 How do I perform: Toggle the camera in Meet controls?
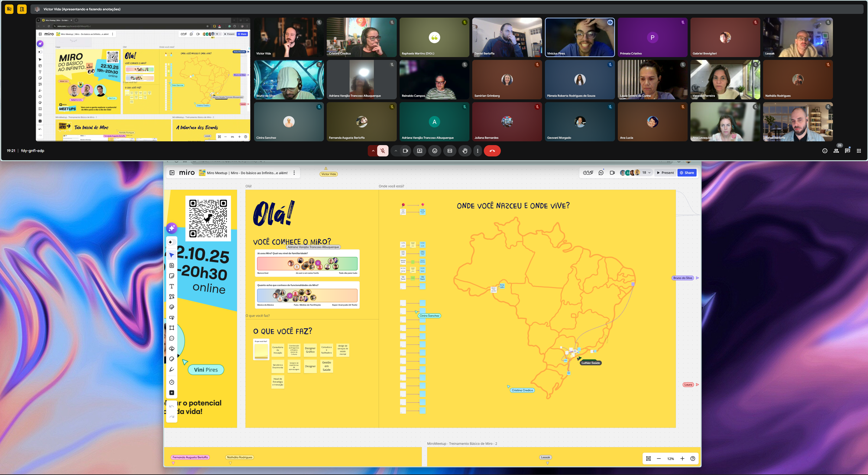[405, 151]
